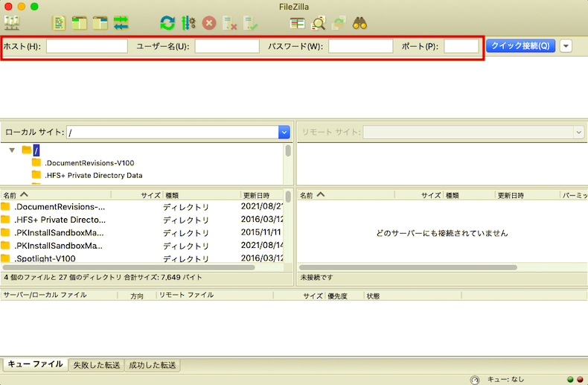Click the ポート(P) port field
Image resolution: width=588 pixels, height=385 pixels.
point(461,46)
